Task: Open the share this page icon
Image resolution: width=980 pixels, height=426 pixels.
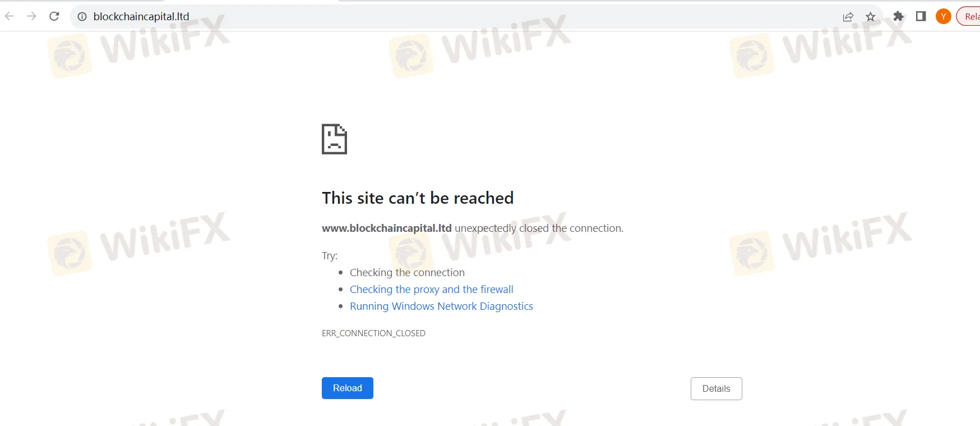Action: point(848,17)
